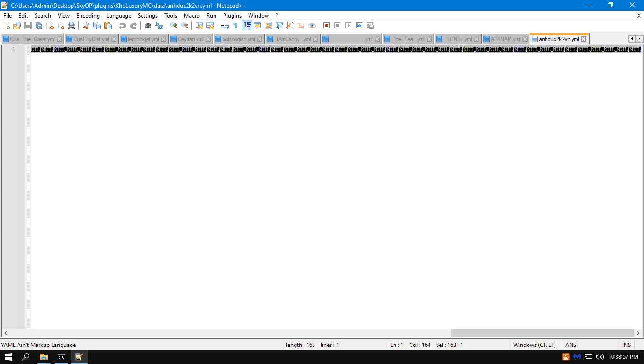Toggle Show All Characters pilcrow icon

pyautogui.click(x=235, y=26)
